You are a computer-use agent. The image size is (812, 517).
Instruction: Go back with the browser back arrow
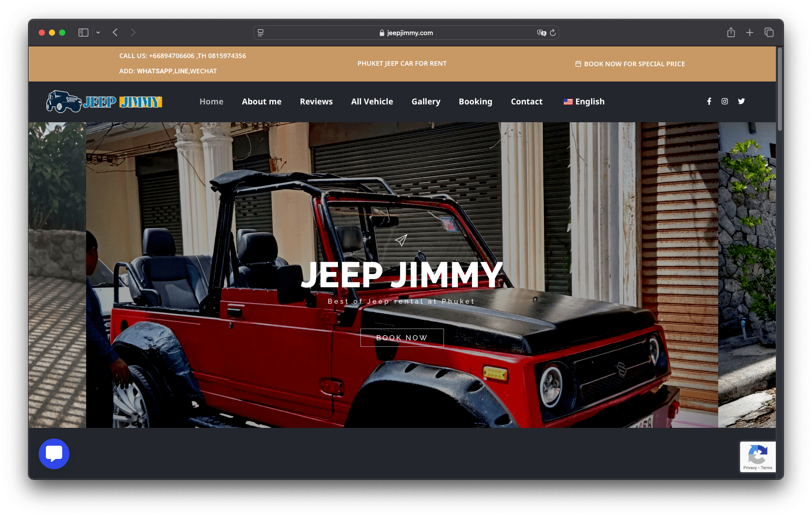point(115,33)
